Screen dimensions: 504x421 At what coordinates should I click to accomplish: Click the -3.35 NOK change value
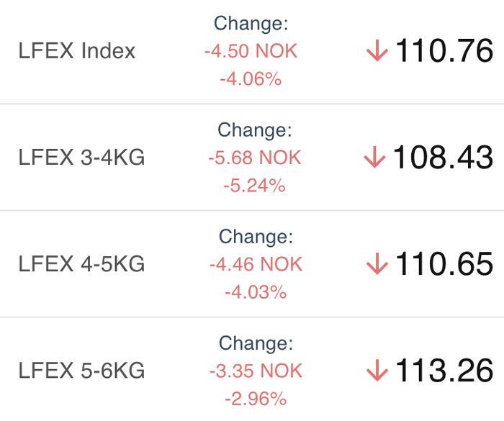[256, 371]
